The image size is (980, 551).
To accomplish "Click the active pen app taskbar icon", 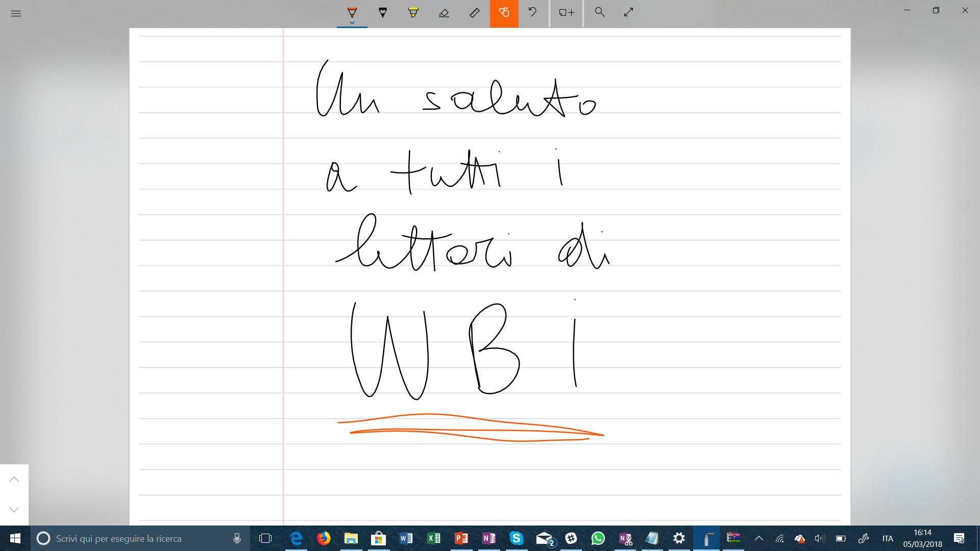I will pyautogui.click(x=706, y=538).
